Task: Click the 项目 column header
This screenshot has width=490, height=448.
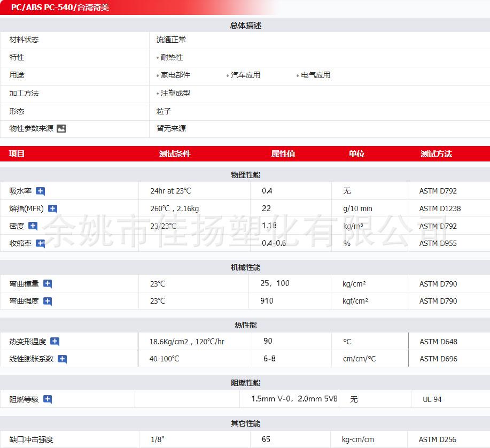Action: coord(17,153)
